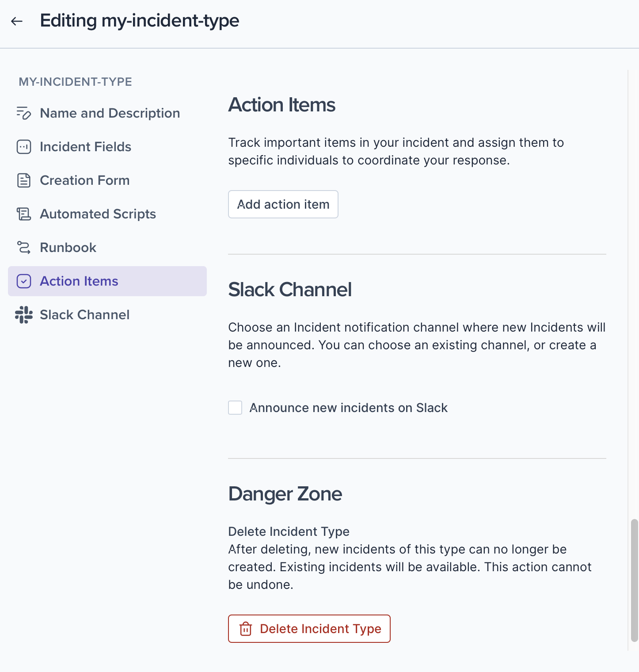Screen dimensions: 639x672
Task: Click the Slack logo icon in the sidebar
Action: point(24,315)
